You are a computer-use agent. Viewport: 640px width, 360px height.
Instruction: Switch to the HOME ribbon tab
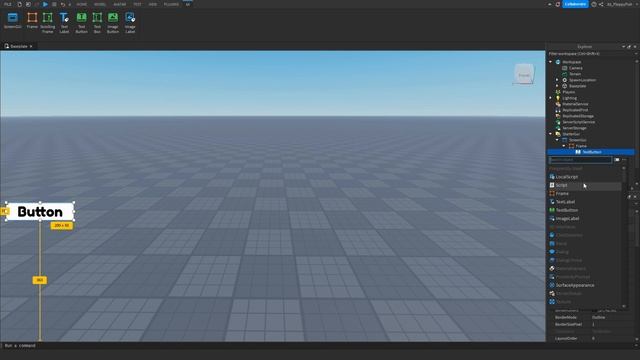[x=82, y=4]
